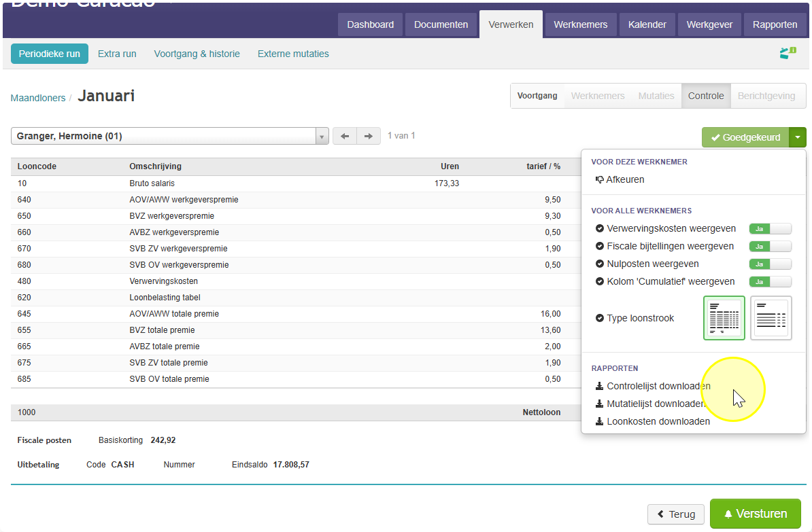812x532 pixels.
Task: Open Voortgang & historie
Action: 197,54
